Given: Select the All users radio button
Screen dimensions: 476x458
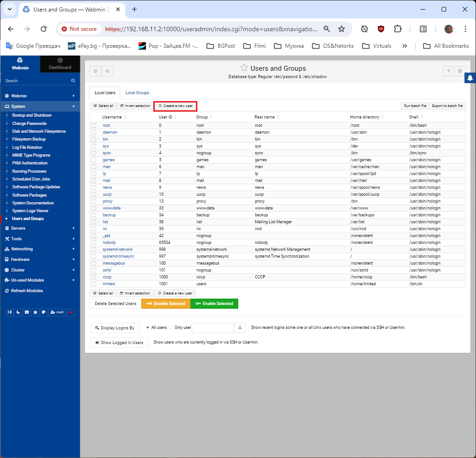Looking at the screenshot, I should pos(147,328).
